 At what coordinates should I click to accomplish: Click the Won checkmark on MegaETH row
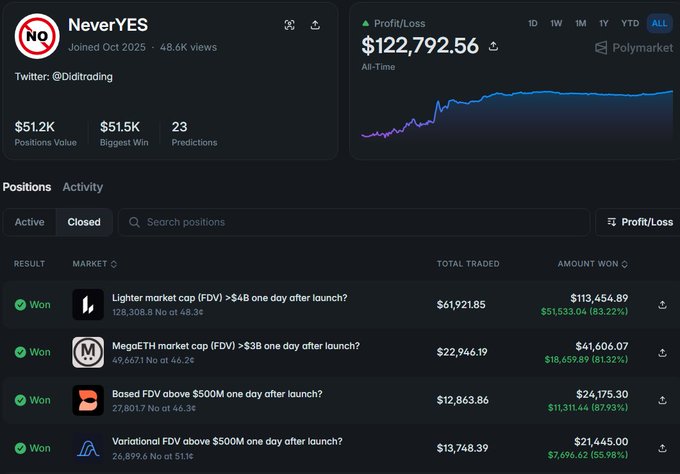coord(20,352)
